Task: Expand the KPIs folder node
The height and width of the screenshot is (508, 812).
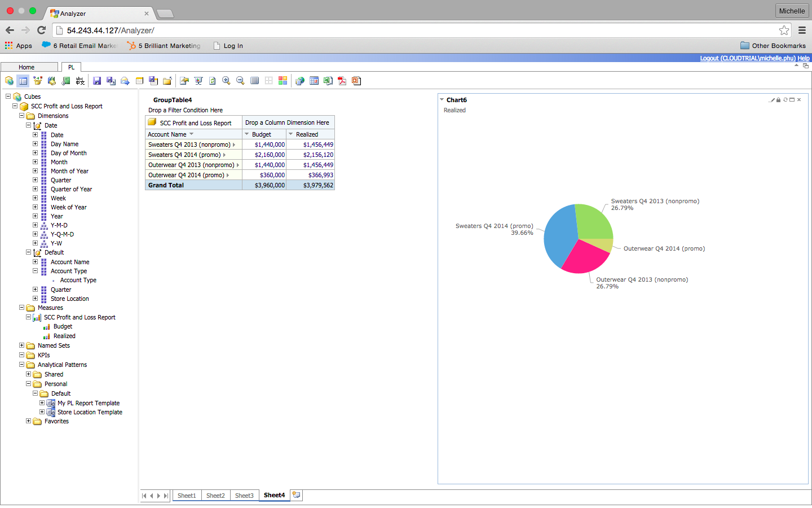Action: (x=21, y=355)
